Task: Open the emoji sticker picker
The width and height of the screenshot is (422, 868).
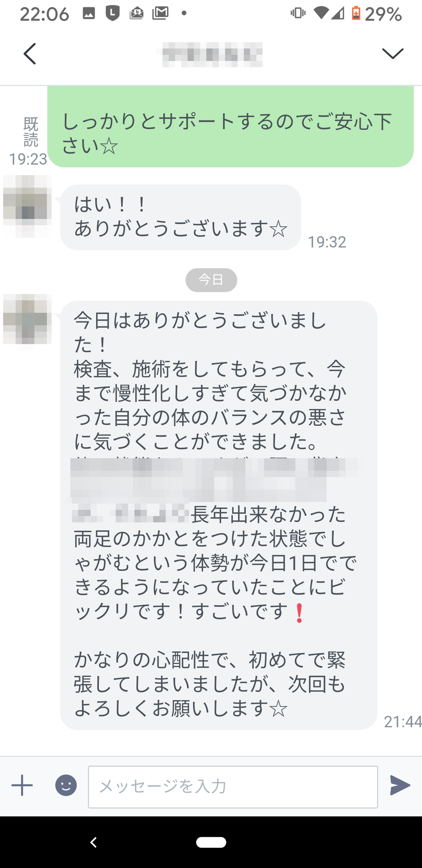Action: pos(66,785)
